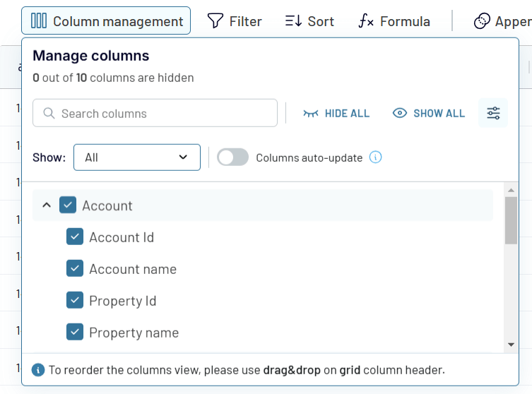Click the Search columns input field
The height and width of the screenshot is (394, 532).
(x=155, y=113)
